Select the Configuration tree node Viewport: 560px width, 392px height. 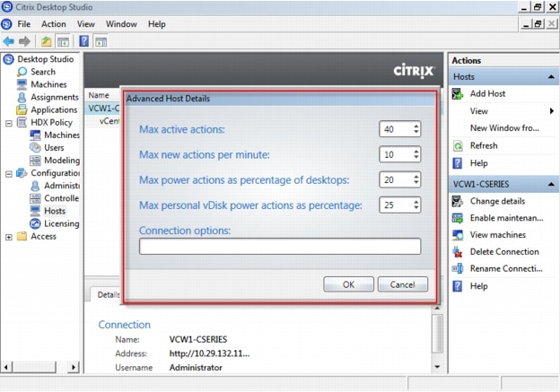click(55, 173)
